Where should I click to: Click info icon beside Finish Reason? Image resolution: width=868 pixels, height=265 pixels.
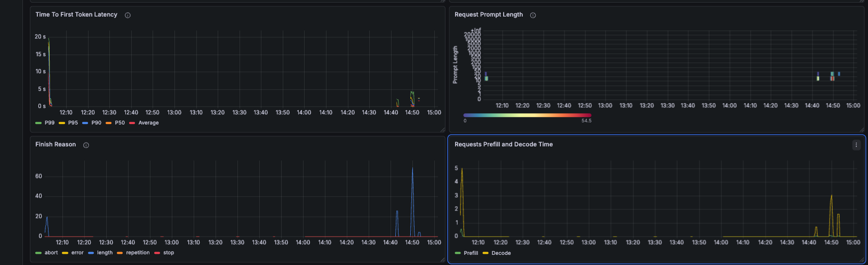pos(86,145)
